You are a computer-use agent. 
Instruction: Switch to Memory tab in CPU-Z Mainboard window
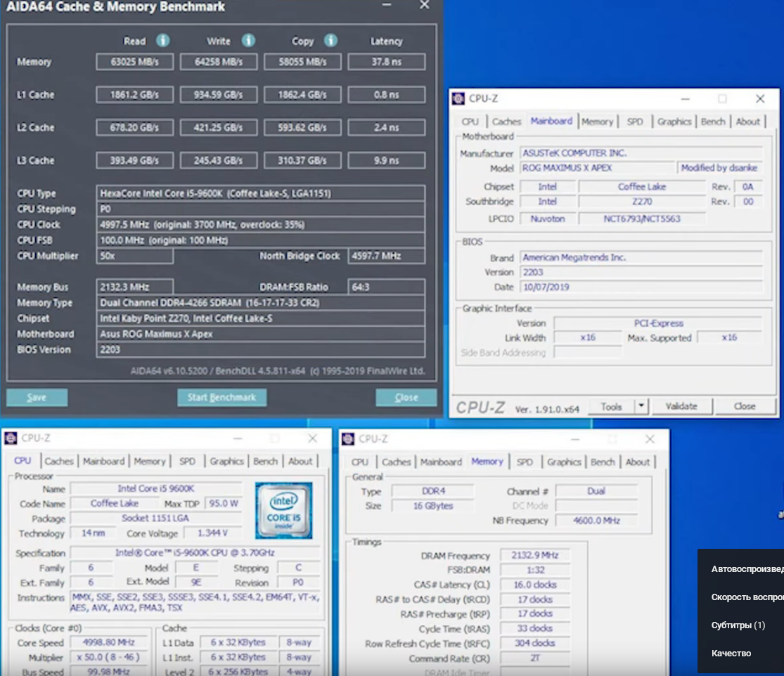[x=597, y=122]
